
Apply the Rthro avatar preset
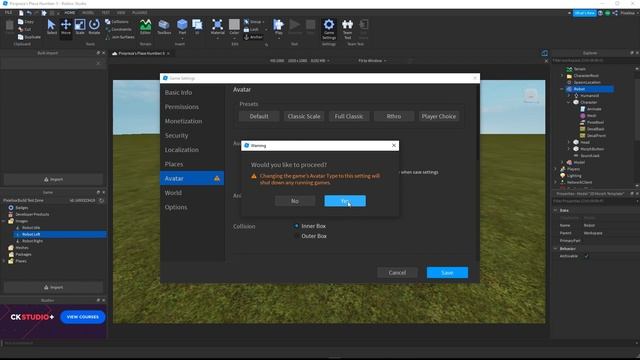tap(393, 116)
